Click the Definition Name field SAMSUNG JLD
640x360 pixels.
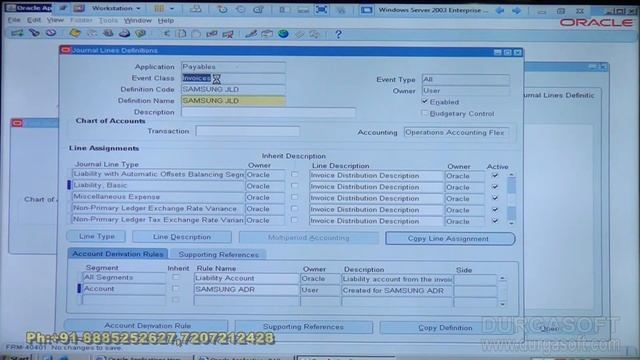233,100
